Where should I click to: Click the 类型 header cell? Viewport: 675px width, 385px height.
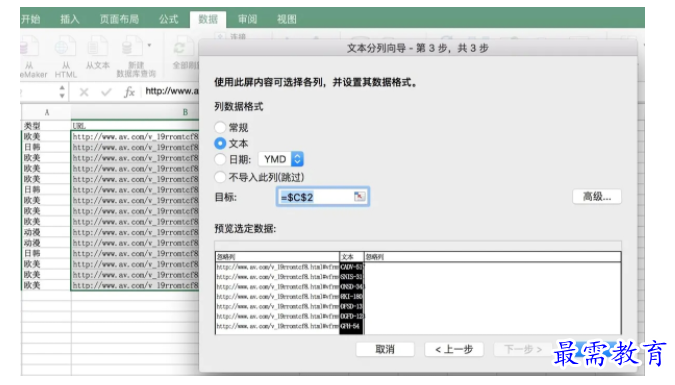[x=46, y=126]
